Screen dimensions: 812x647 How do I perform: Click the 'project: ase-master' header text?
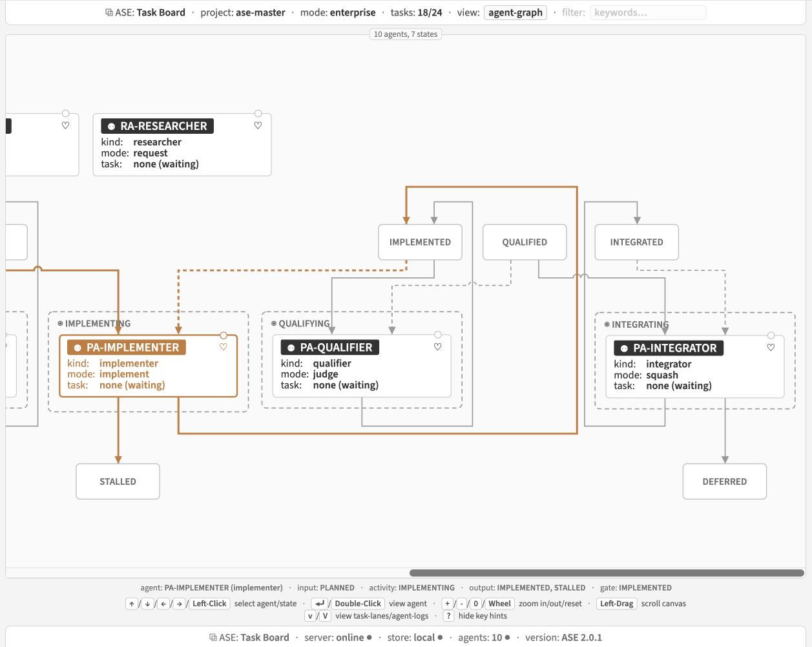tap(243, 12)
